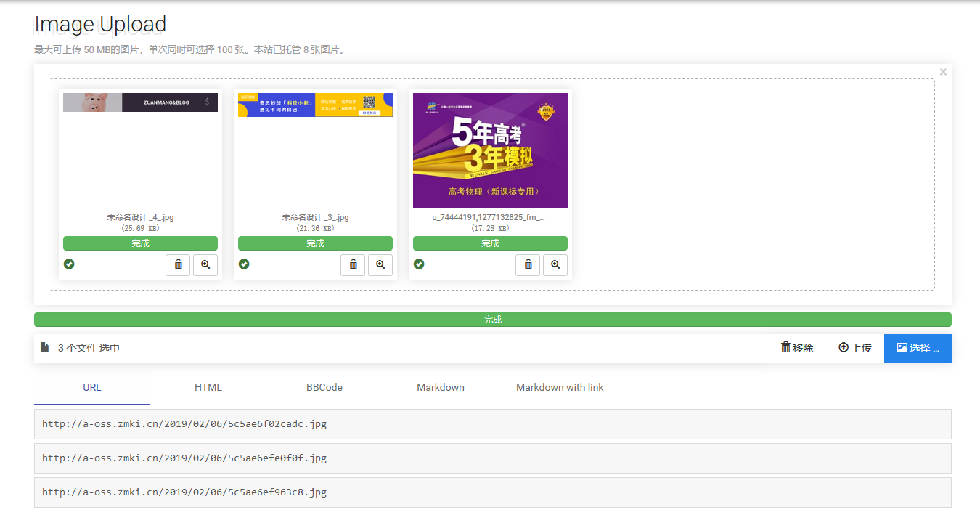Click the overall green 完成 progress bar
Screen dimensions: 980x515
pyautogui.click(x=493, y=320)
